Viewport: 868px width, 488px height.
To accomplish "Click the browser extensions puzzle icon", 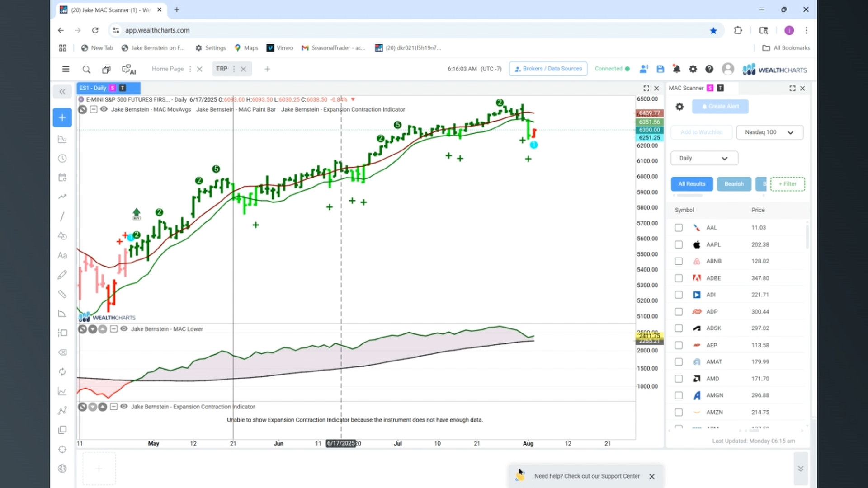I will coord(738,30).
